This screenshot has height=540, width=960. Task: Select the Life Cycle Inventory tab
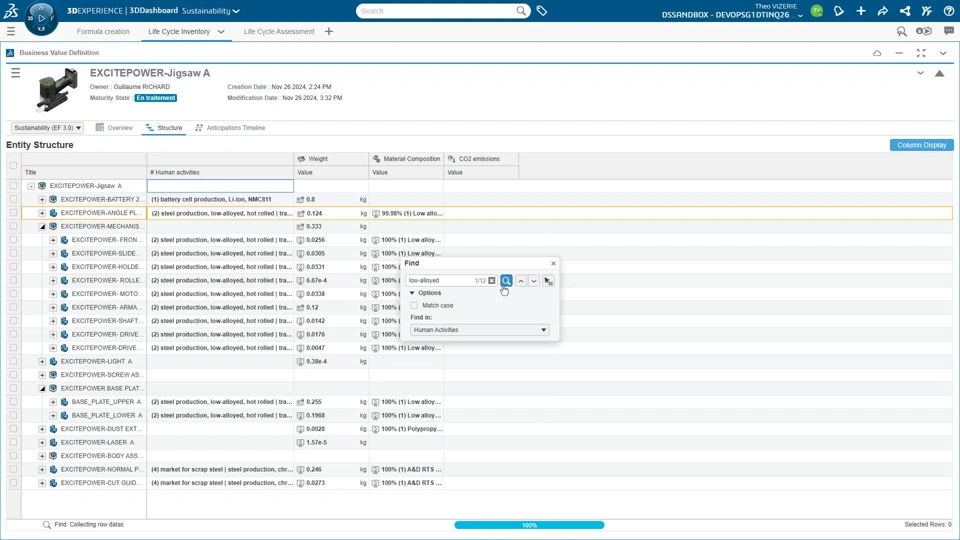coord(179,31)
